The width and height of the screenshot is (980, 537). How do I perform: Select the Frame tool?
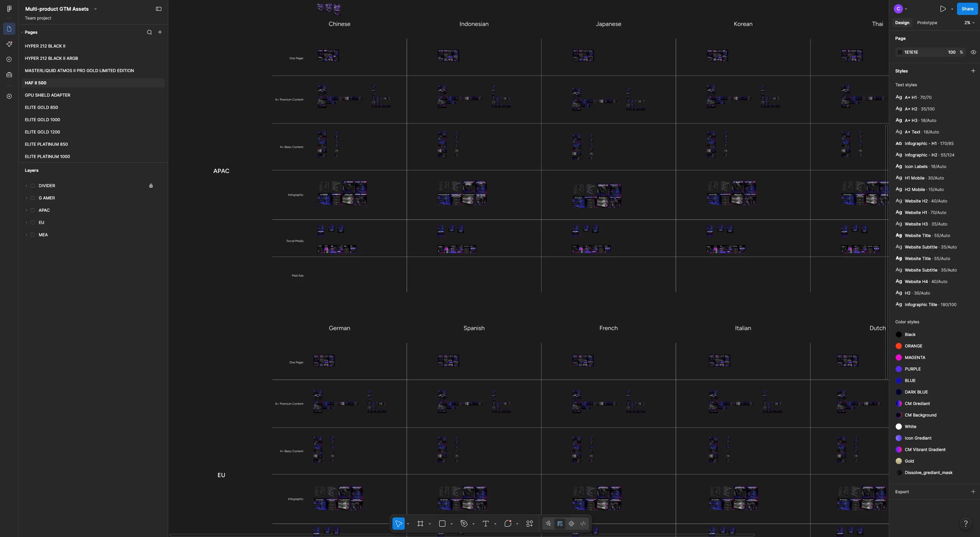[420, 524]
